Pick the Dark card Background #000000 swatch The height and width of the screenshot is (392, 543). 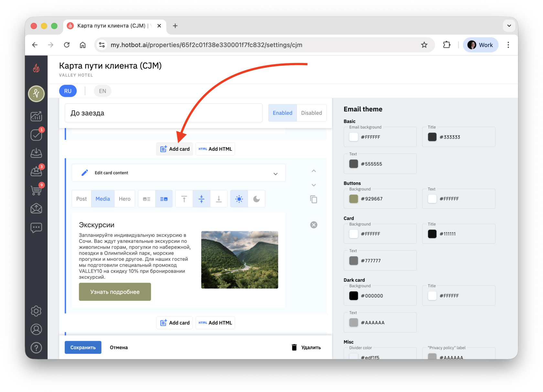tap(354, 296)
